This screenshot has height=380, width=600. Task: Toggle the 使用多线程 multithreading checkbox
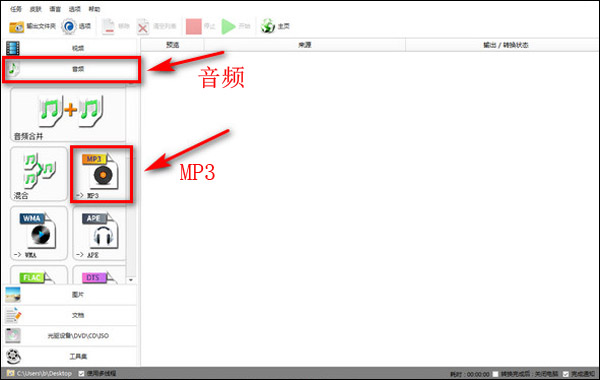(81, 373)
